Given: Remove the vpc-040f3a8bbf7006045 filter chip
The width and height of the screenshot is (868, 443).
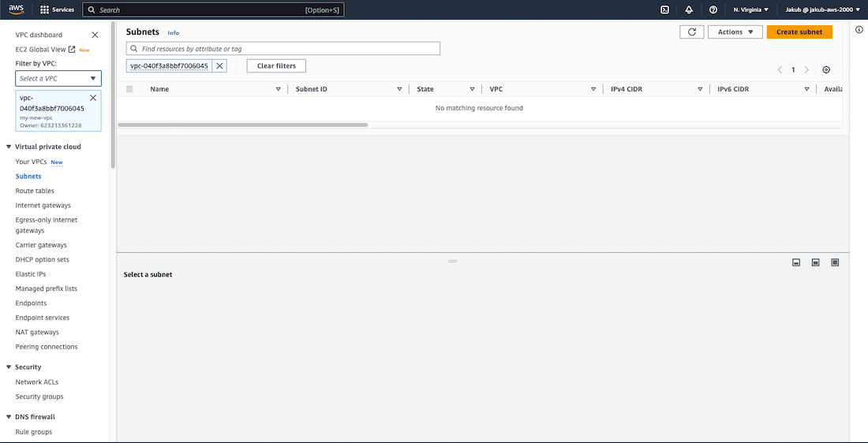Looking at the screenshot, I should tap(219, 66).
